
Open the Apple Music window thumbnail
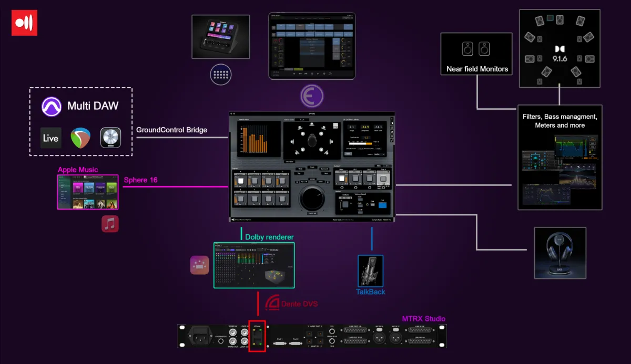point(88,192)
